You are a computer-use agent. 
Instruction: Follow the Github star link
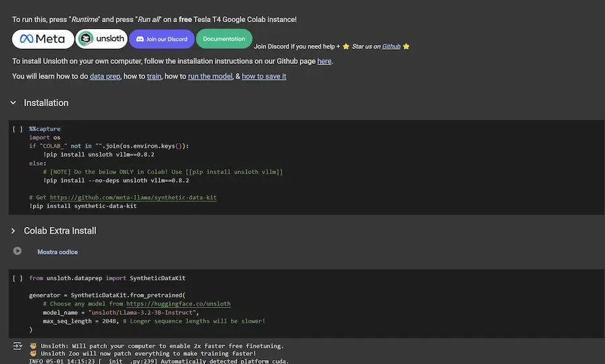pos(391,46)
